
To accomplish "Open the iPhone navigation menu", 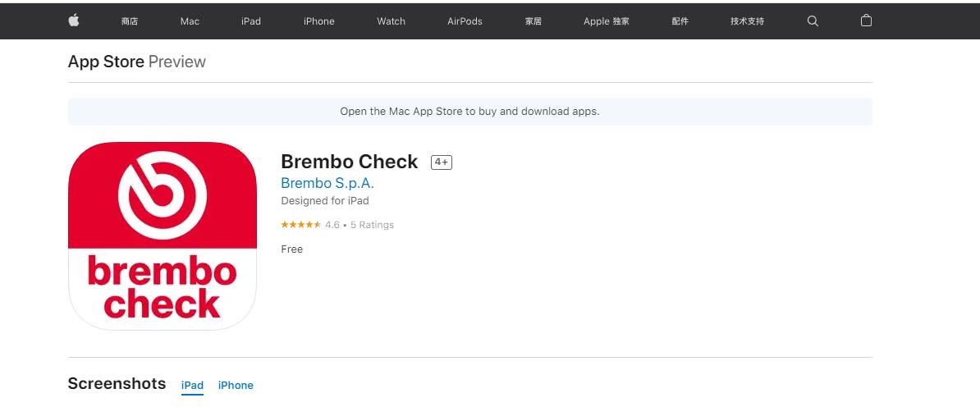I will click(318, 21).
